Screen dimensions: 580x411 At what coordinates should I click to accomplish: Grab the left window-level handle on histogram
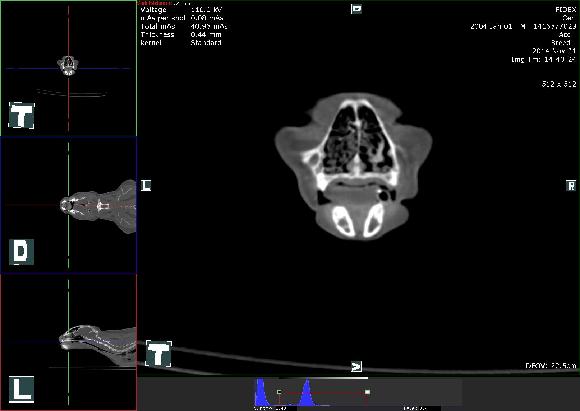coord(279,392)
